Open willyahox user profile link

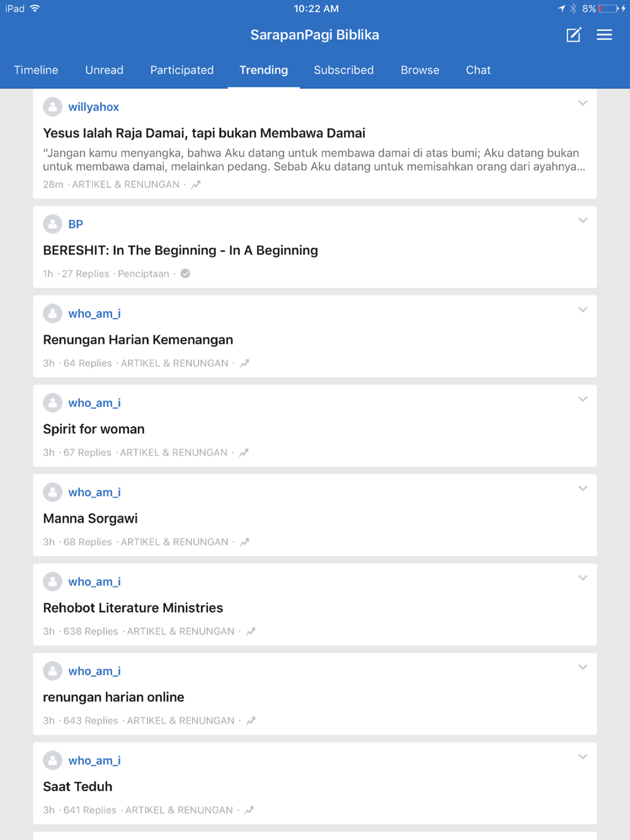(94, 107)
